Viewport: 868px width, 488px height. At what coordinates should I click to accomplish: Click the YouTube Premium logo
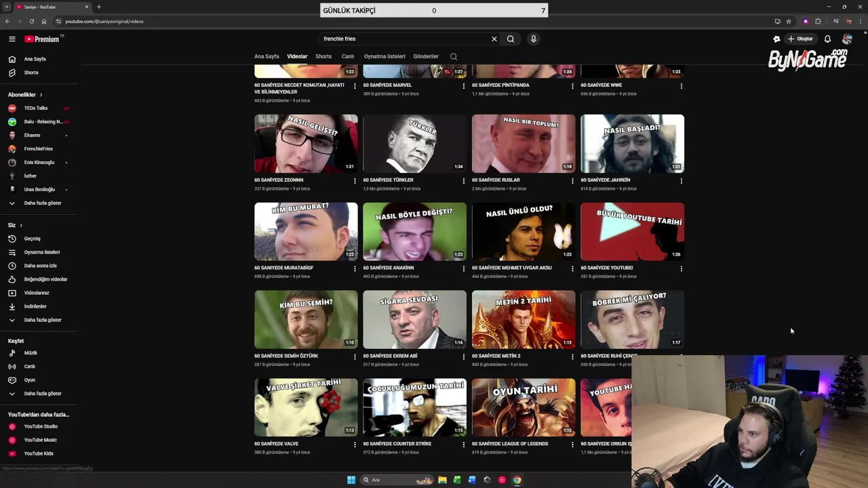pos(42,39)
